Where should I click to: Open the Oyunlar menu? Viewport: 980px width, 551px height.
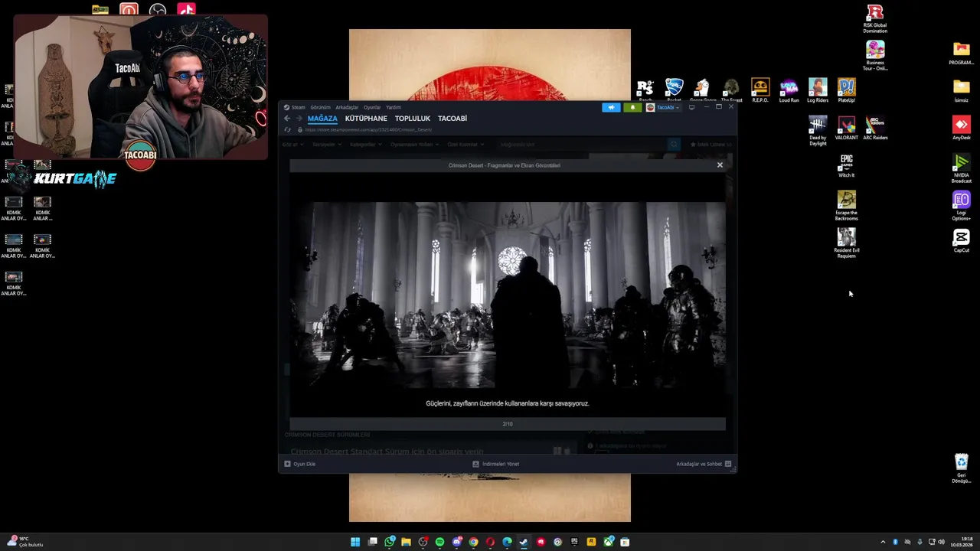pyautogui.click(x=372, y=107)
